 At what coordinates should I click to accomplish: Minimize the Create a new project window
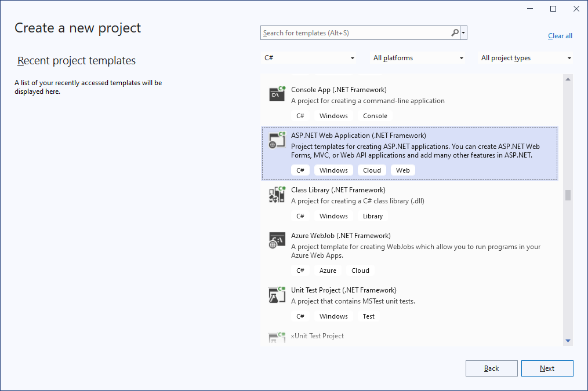pyautogui.click(x=530, y=9)
